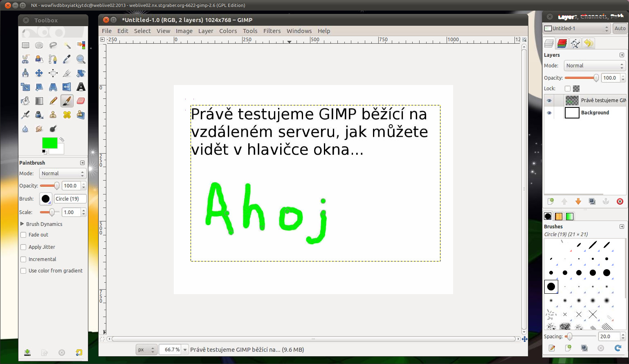
Task: Click the delete layer red icon
Action: point(620,201)
